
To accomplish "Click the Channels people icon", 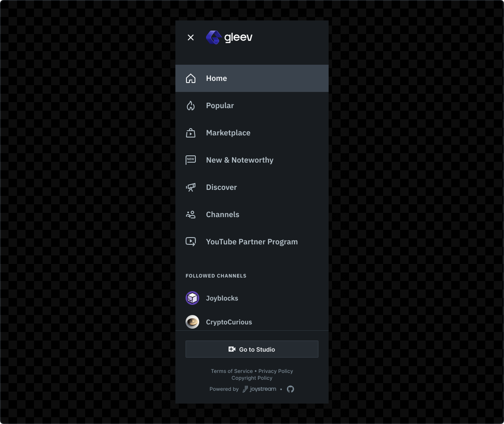I will (191, 215).
